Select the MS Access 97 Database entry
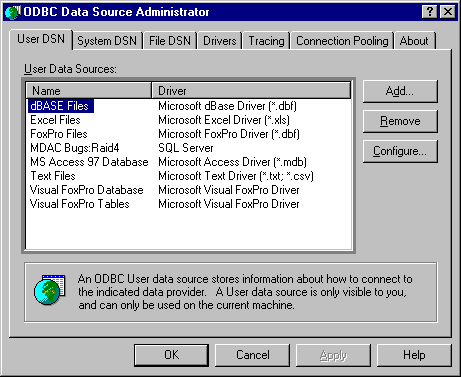The width and height of the screenshot is (461, 377). pos(89,162)
